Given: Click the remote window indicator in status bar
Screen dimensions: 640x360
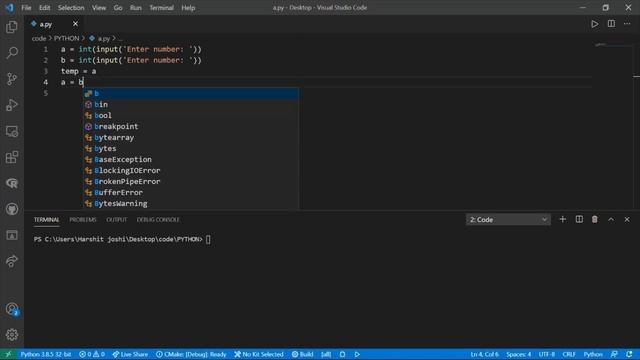Looking at the screenshot, I should pos(8,354).
